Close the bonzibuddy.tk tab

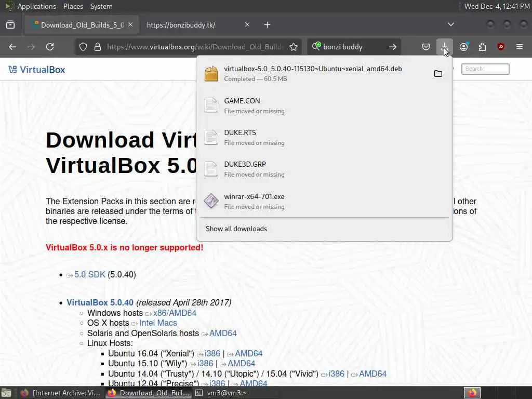point(247,25)
